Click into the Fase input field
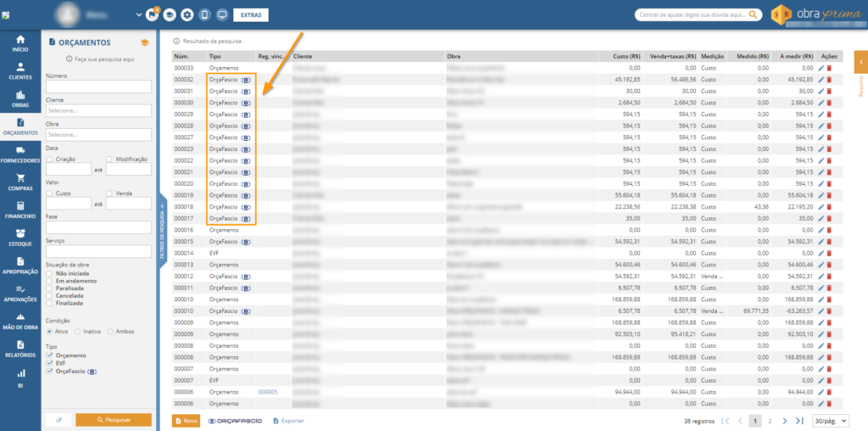 point(98,227)
